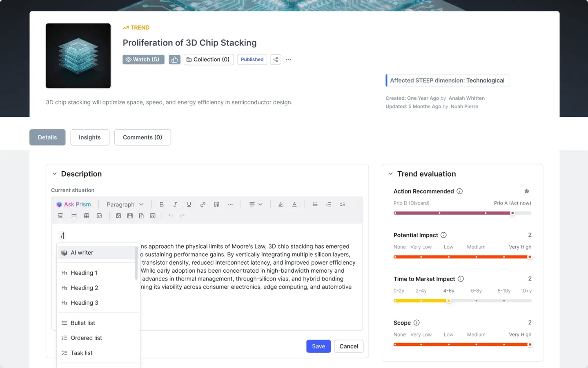
Task: Toggle bold formatting in editor toolbar
Action: click(161, 204)
